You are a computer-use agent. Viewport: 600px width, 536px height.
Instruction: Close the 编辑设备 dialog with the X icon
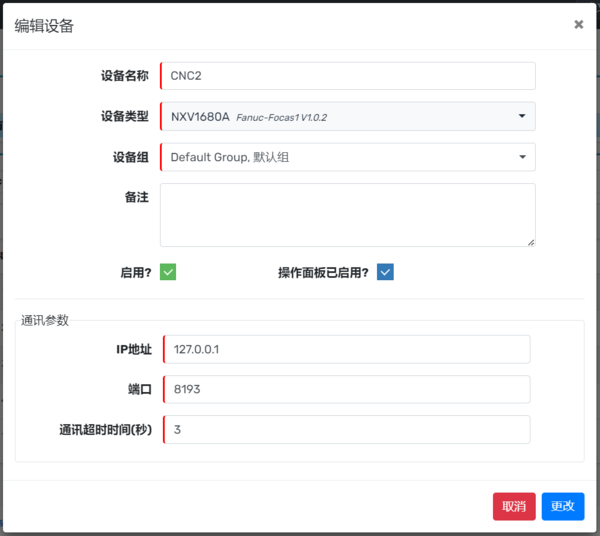pos(578,25)
